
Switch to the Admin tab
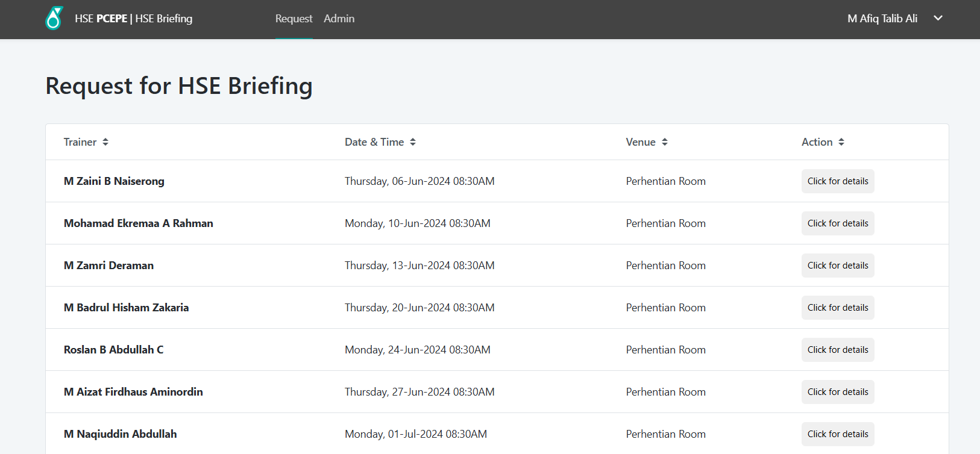point(339,19)
